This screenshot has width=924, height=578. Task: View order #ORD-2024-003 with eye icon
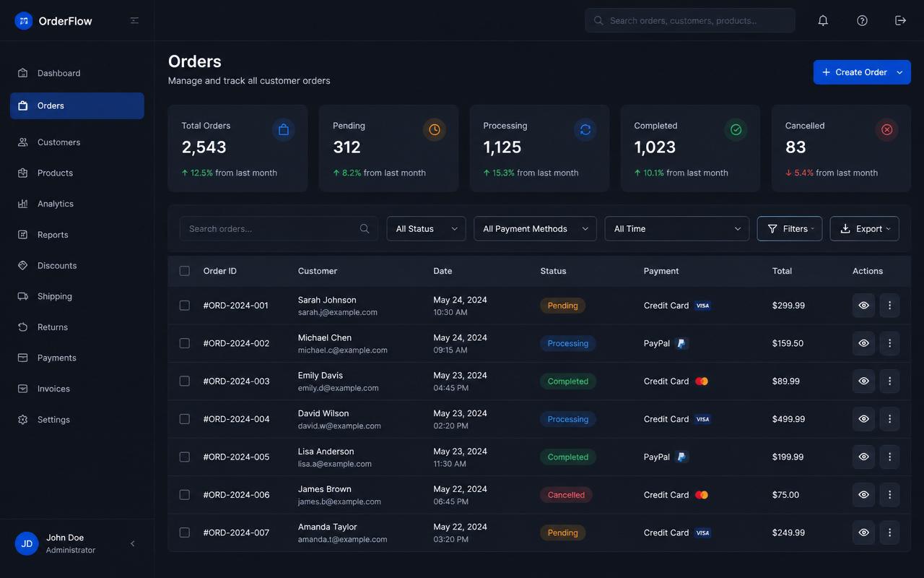point(863,381)
